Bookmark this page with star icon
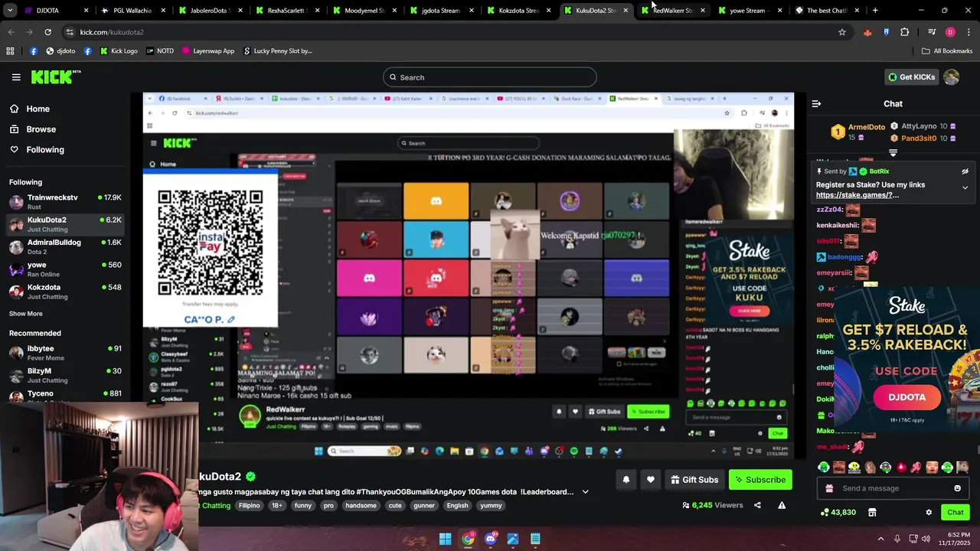This screenshot has width=980, height=551. pyautogui.click(x=842, y=32)
